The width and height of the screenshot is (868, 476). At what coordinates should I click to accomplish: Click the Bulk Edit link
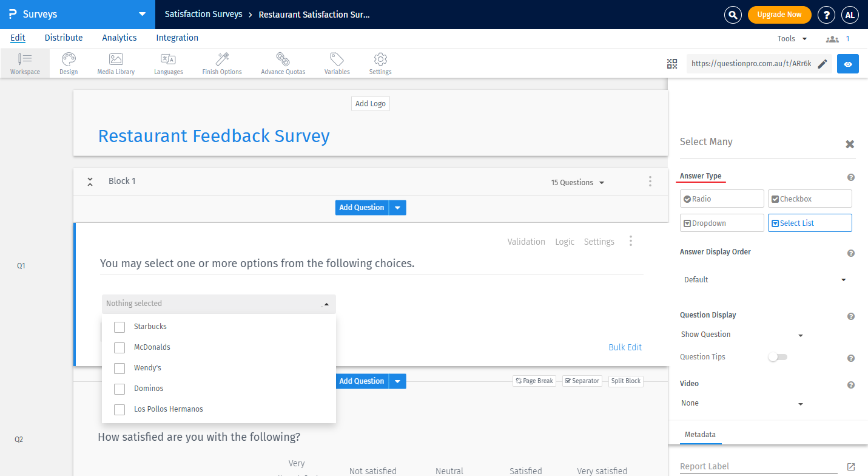(x=625, y=347)
